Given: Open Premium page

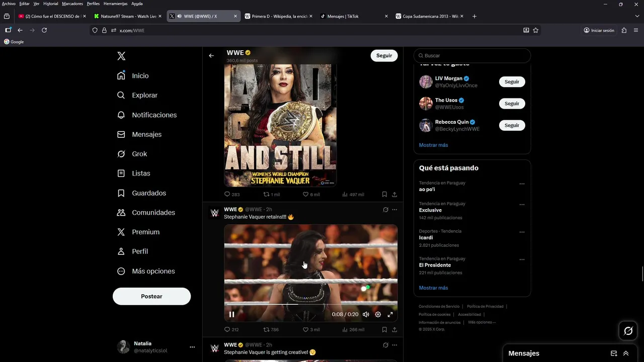Looking at the screenshot, I should [x=138, y=232].
